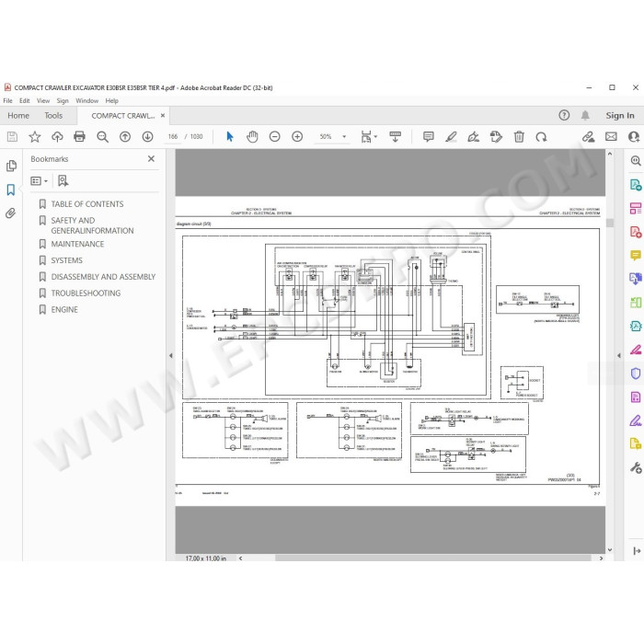Image resolution: width=644 pixels, height=644 pixels.
Task: Open ENGINE bookmark
Action: pos(64,310)
